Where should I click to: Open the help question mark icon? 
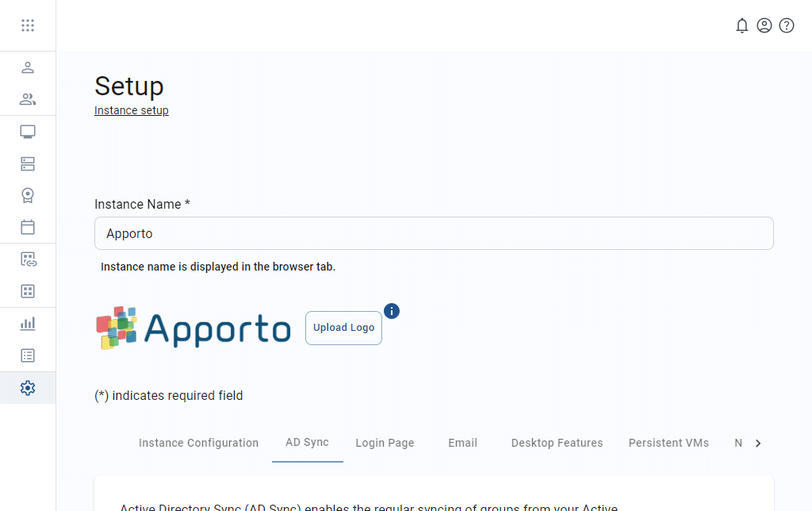pyautogui.click(x=787, y=25)
